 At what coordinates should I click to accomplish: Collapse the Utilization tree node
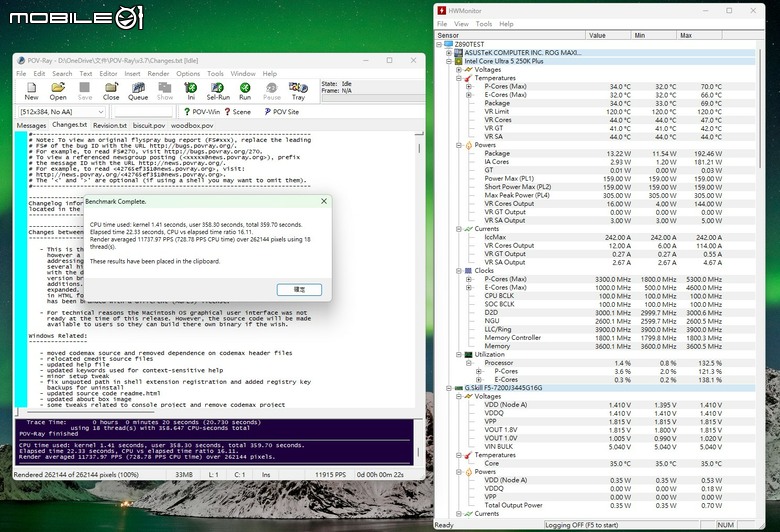coord(459,354)
